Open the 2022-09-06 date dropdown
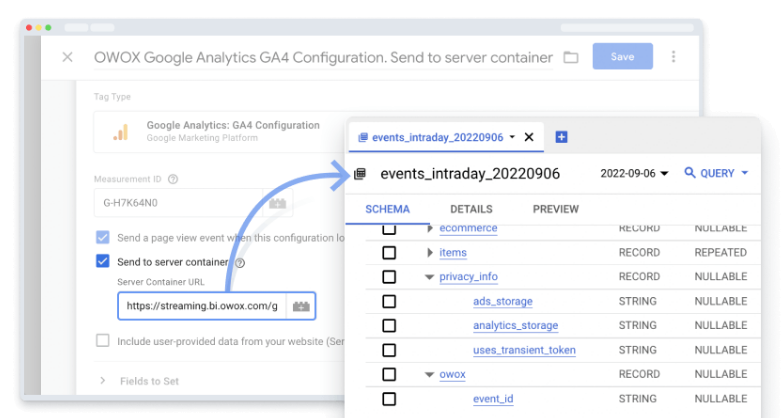The image size is (782, 418). (634, 174)
